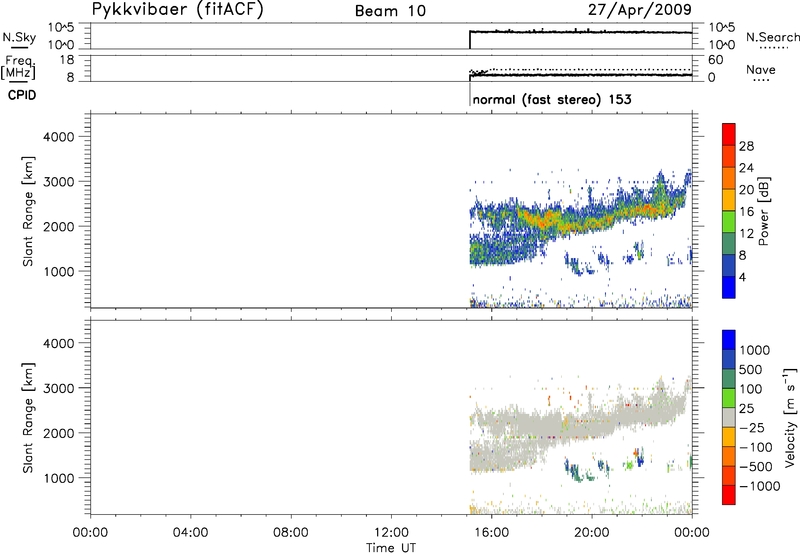Click the normal (fast stereo) 153 text
This screenshot has width=800, height=554.
click(x=552, y=99)
